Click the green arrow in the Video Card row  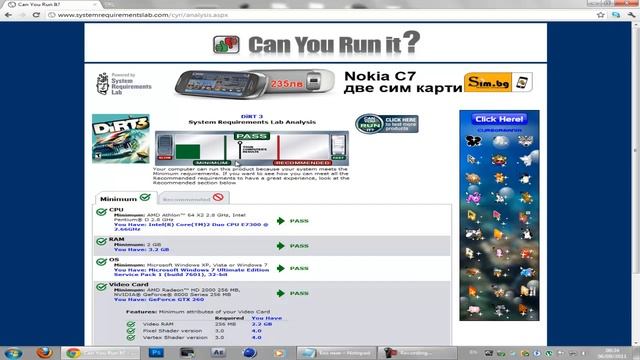(280, 293)
